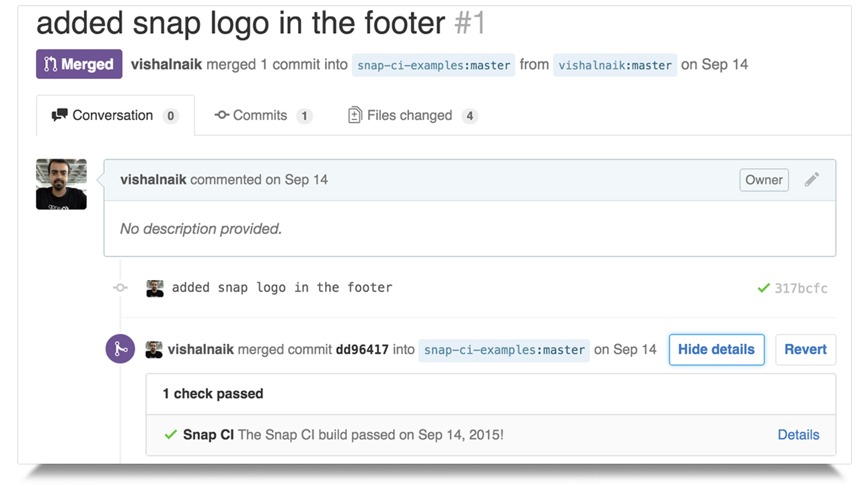
Task: Open merged commit dd96417 link
Action: click(x=362, y=349)
